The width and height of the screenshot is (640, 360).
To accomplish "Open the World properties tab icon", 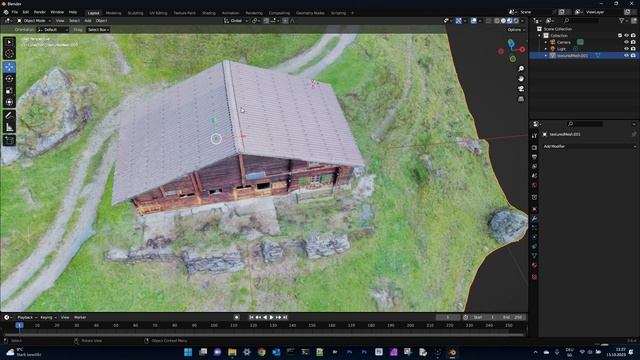I will point(534,186).
